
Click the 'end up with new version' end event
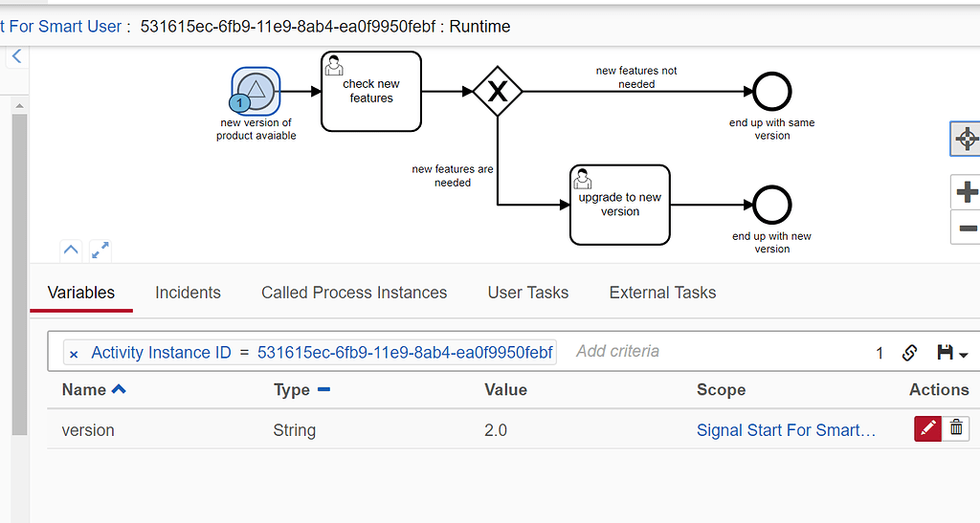click(771, 205)
